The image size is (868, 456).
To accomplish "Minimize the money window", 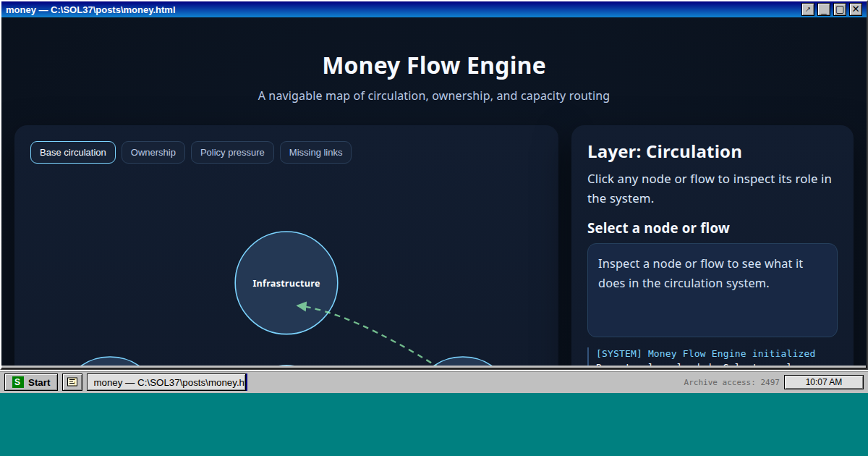I will [824, 9].
